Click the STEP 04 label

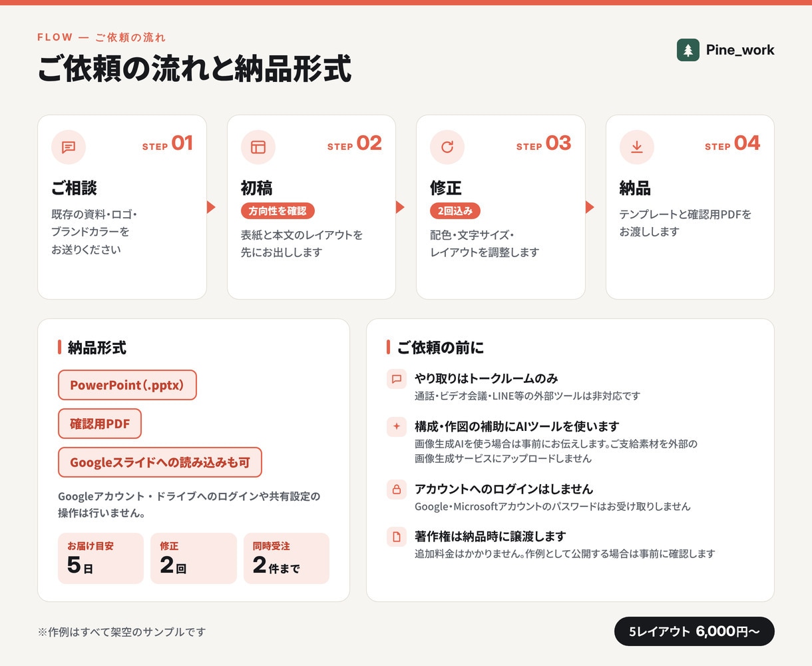733,144
